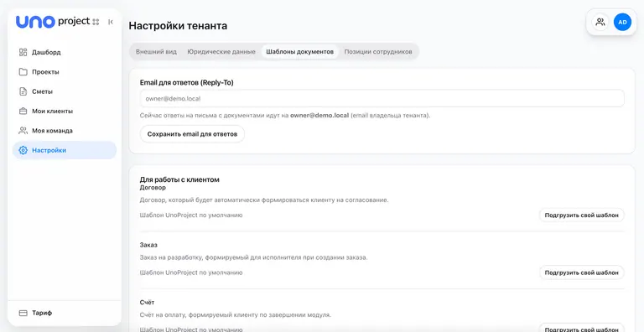Click default template text under Заказ
This screenshot has height=332, width=644.
[191, 272]
